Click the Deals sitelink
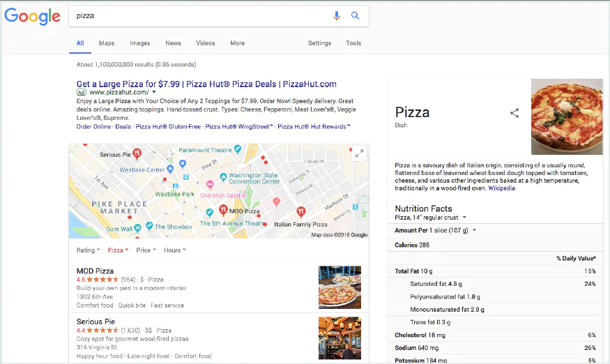610x364 pixels. [x=123, y=126]
